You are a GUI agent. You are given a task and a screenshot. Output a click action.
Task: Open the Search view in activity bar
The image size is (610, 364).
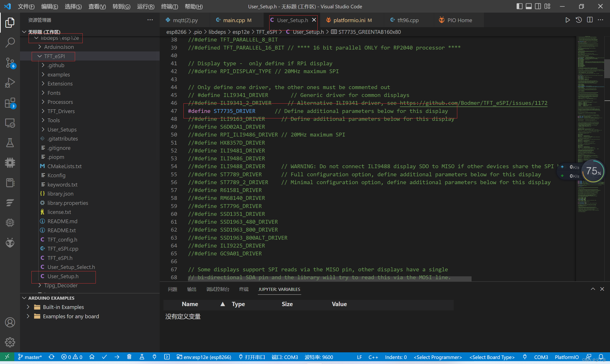coord(10,42)
